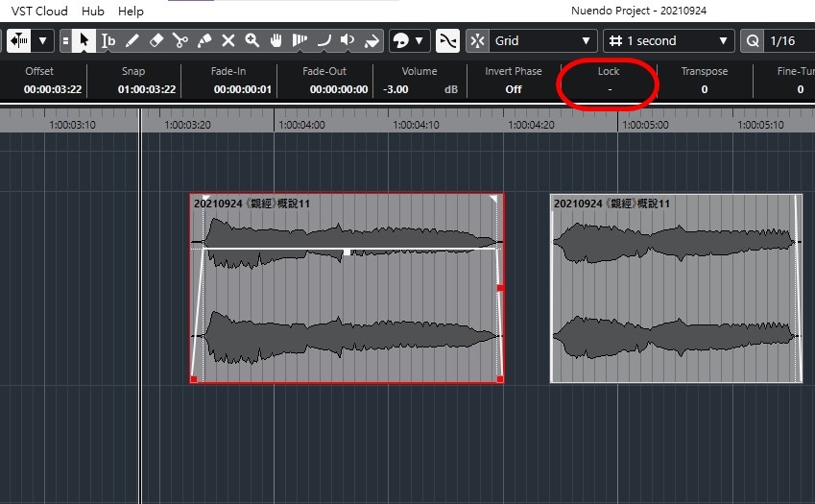Click the fade-out handle on selected event
Viewport: 815px width, 504px height.
click(x=493, y=198)
